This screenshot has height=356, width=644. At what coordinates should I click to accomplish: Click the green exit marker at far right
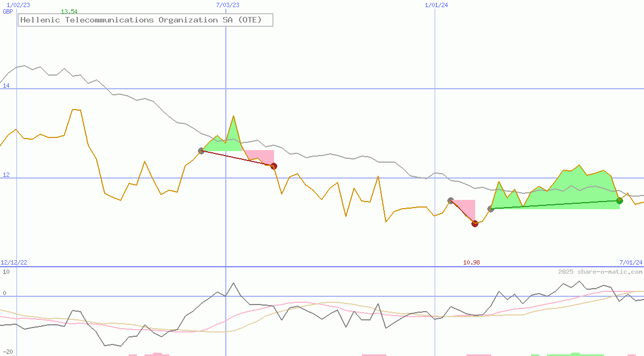click(x=619, y=200)
